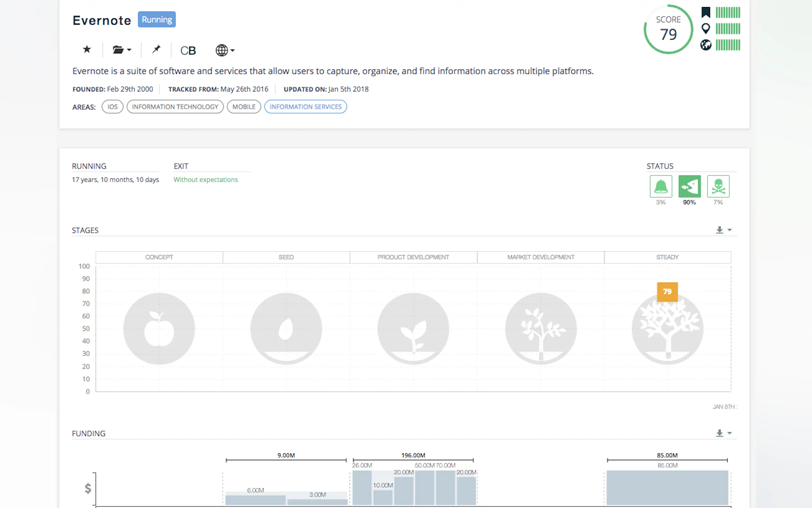Click the apple Concept stage icon
The width and height of the screenshot is (812, 508).
pyautogui.click(x=159, y=329)
